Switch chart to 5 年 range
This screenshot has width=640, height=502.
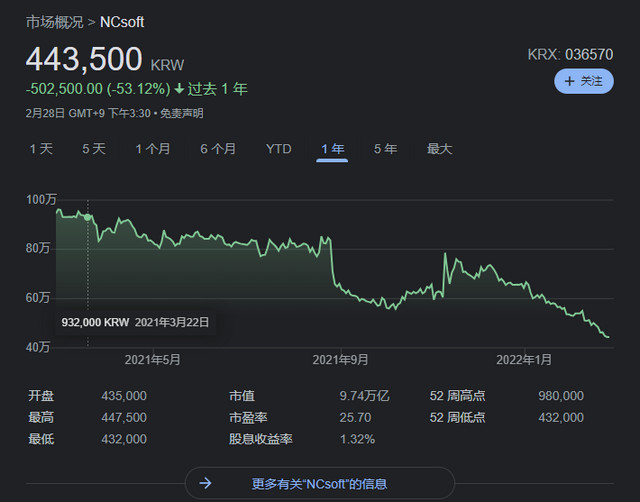pos(385,149)
